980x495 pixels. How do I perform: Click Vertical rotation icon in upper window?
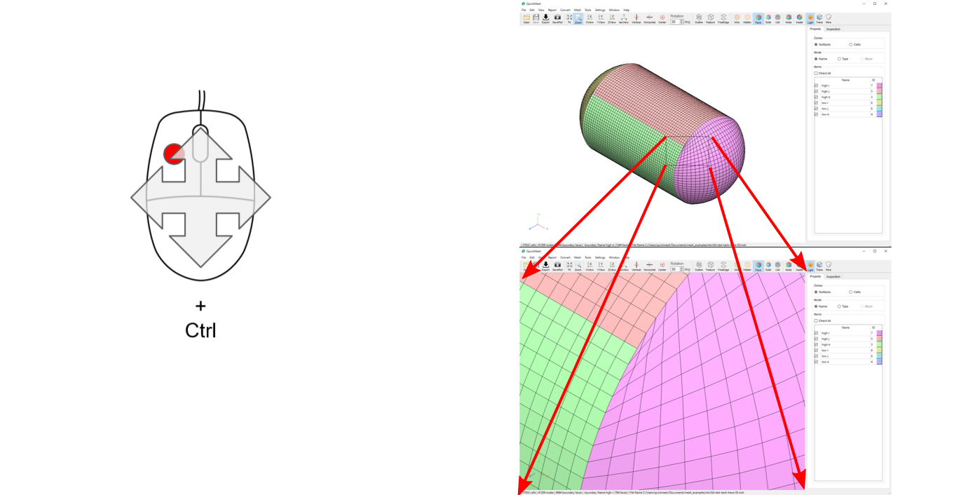pyautogui.click(x=637, y=18)
